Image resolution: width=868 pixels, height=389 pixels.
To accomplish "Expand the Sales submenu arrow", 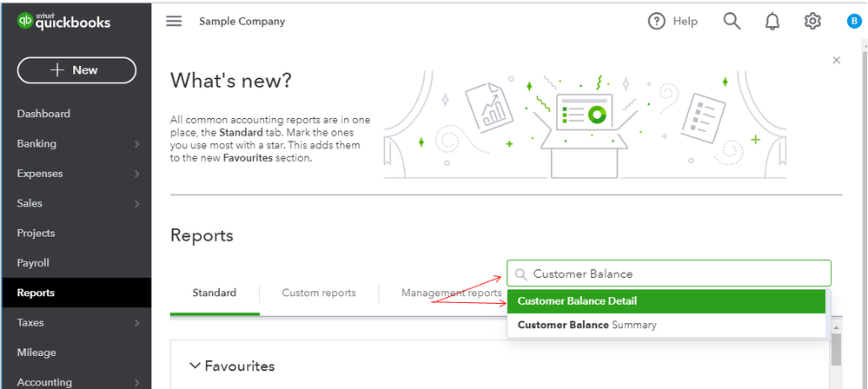I will pyautogui.click(x=137, y=204).
